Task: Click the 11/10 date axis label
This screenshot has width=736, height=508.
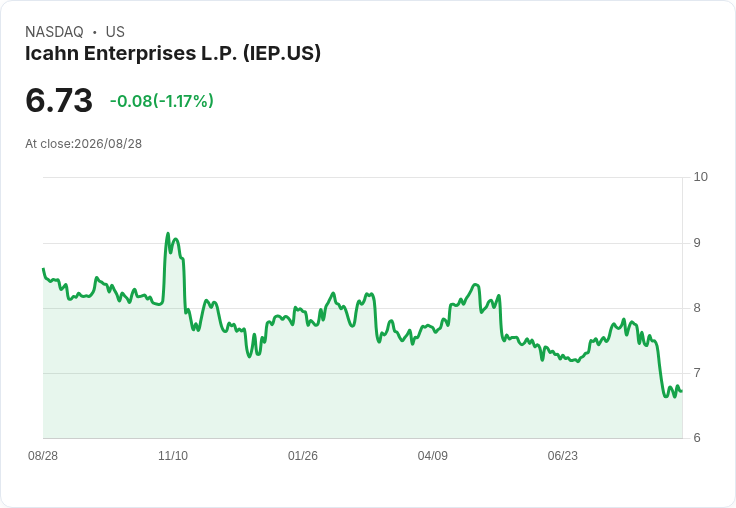Action: (x=173, y=455)
